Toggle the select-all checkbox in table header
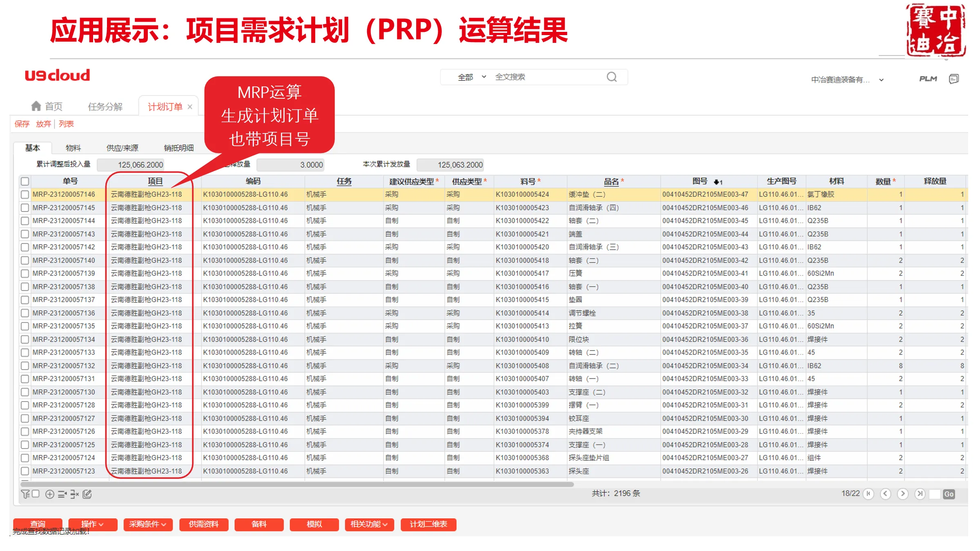 point(25,181)
